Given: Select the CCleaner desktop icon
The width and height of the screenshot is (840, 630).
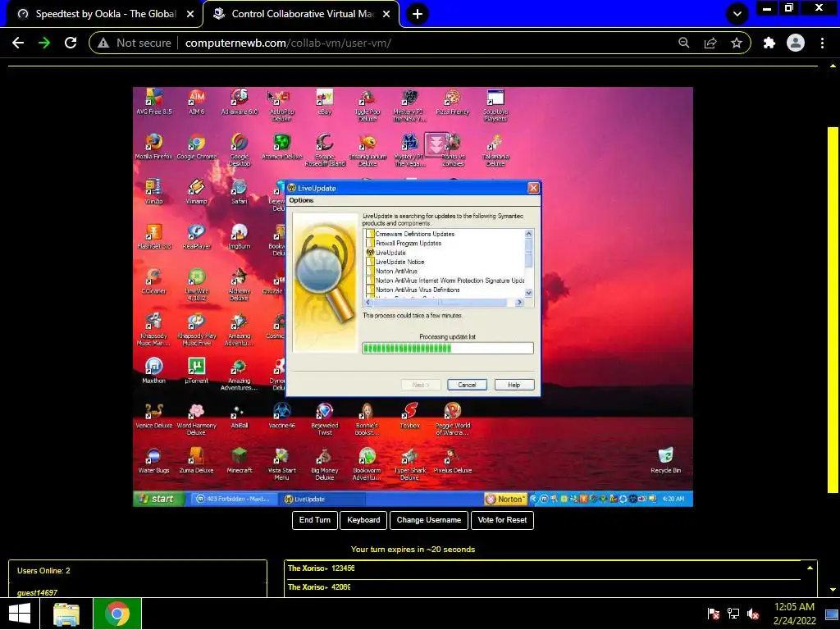Looking at the screenshot, I should click(153, 281).
